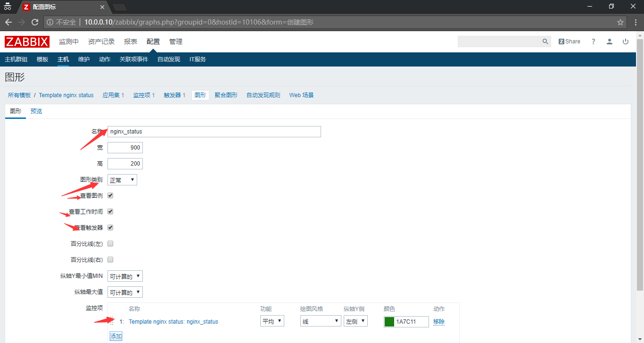This screenshot has height=343, width=644.
Task: Go to 主机群组 submenu
Action: [16, 59]
